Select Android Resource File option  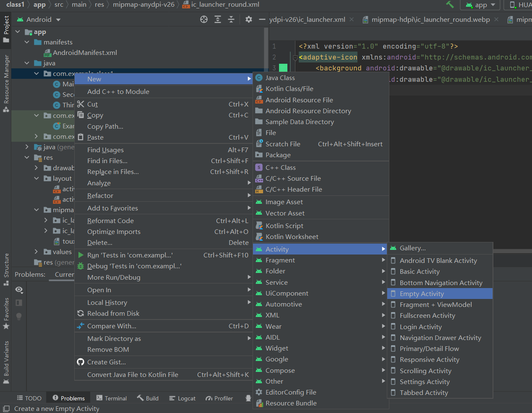click(321, 100)
